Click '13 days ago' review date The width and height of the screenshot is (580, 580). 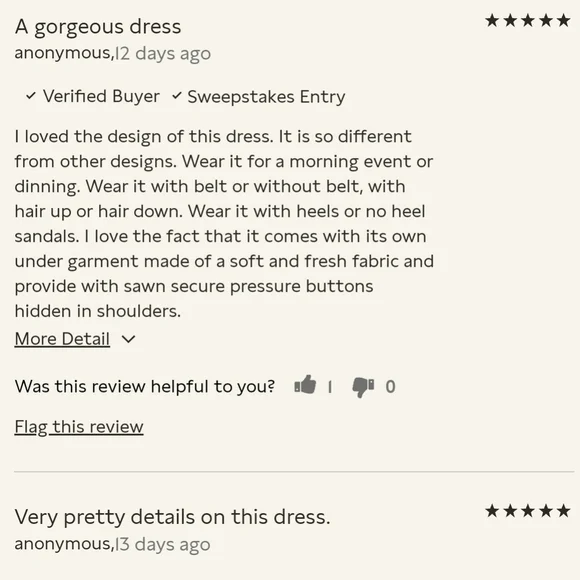[x=163, y=544]
